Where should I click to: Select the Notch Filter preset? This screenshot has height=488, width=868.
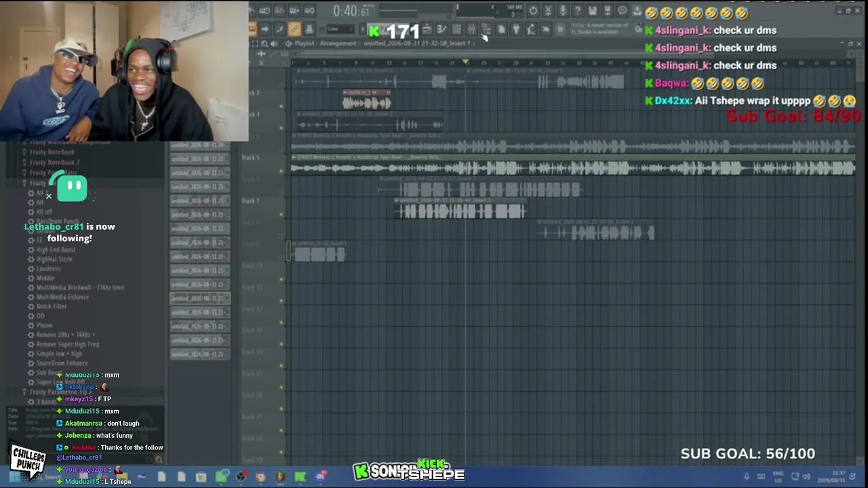click(x=52, y=306)
